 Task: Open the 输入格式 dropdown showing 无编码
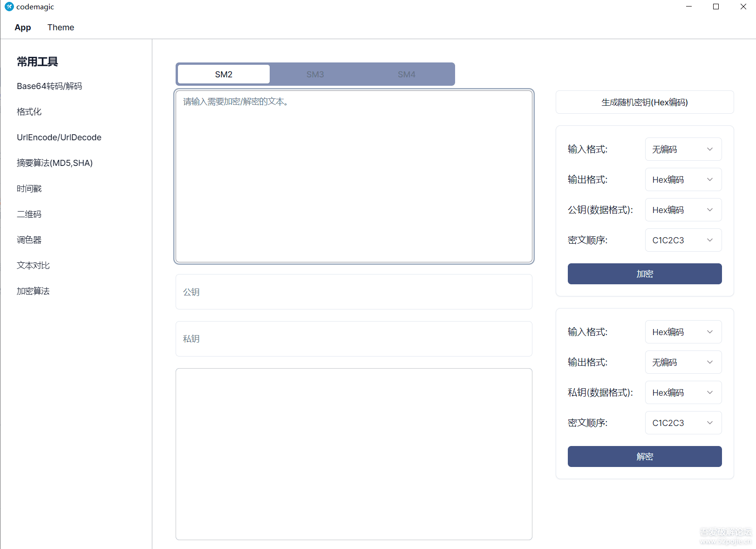click(683, 149)
